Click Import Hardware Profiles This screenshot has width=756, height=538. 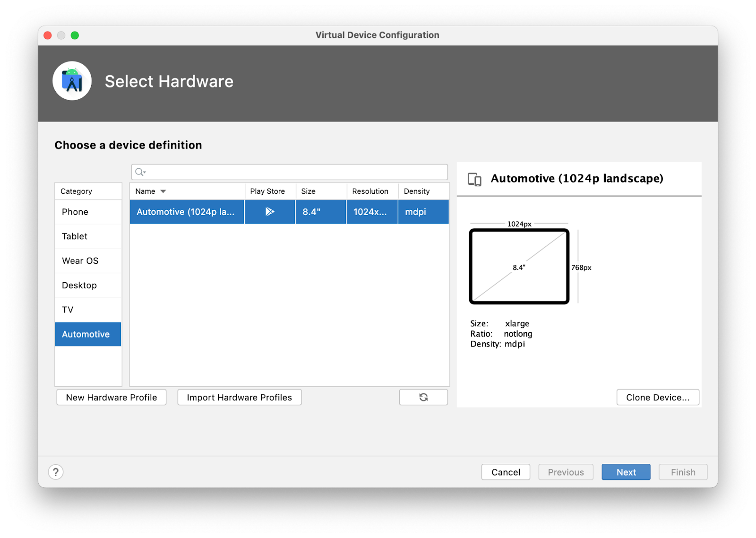[239, 397]
